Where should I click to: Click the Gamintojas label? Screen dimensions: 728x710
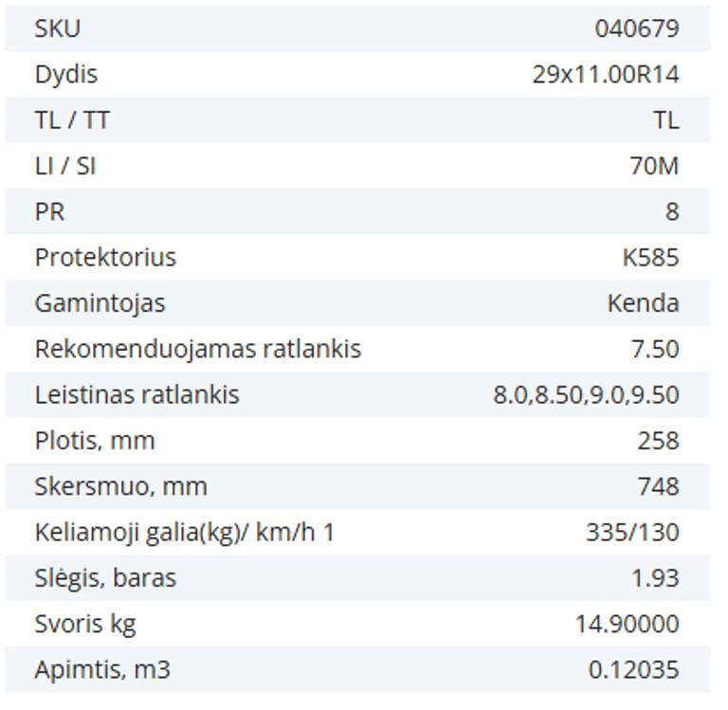[100, 303]
